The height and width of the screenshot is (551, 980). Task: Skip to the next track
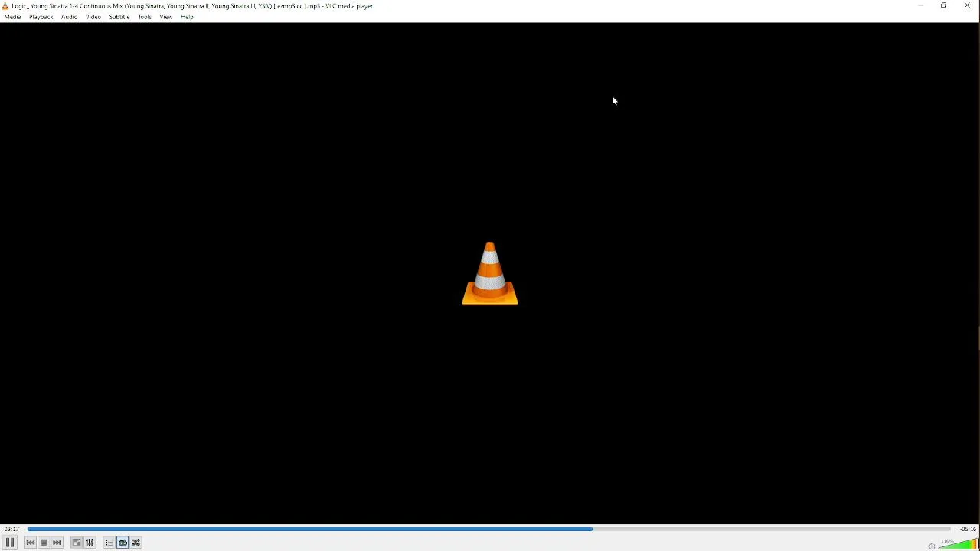click(x=58, y=543)
